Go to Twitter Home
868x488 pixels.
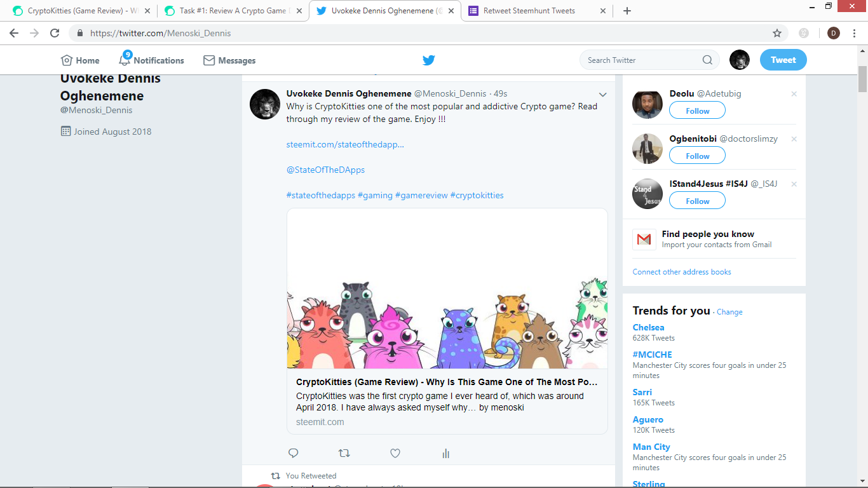(80, 60)
